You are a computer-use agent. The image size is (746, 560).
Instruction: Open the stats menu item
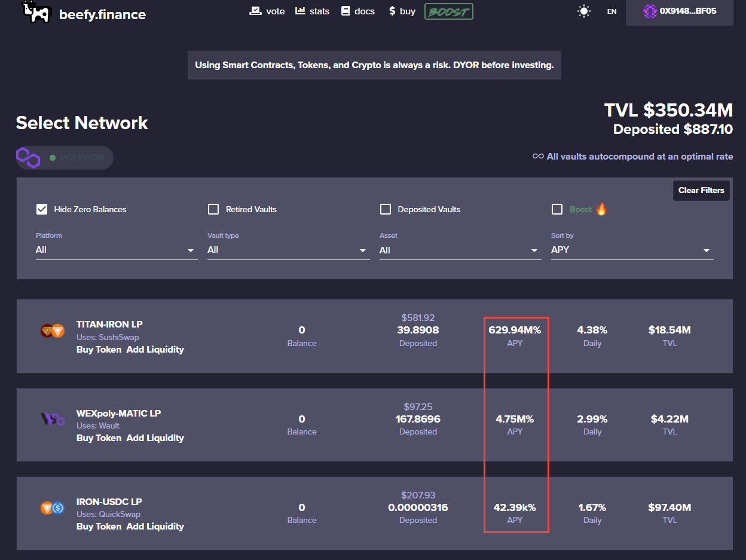click(313, 11)
